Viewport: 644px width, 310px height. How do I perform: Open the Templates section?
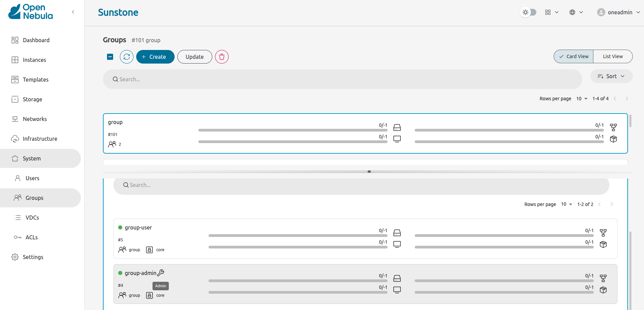pos(35,80)
